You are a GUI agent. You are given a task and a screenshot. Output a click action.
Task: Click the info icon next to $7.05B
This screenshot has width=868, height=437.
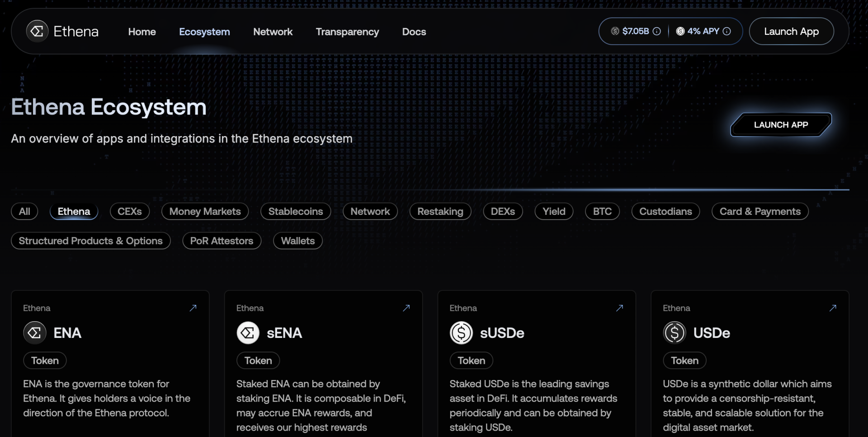pos(657,31)
